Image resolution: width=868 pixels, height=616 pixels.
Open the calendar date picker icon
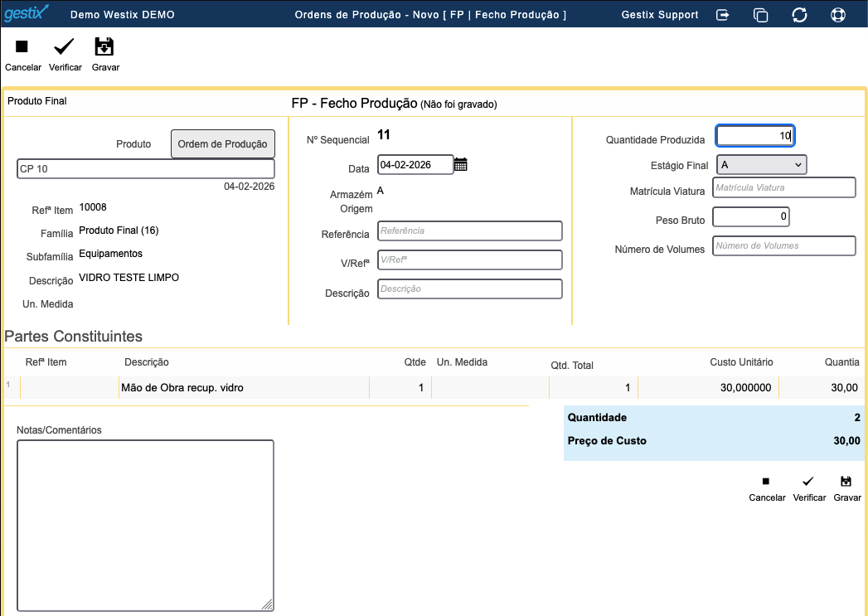461,164
